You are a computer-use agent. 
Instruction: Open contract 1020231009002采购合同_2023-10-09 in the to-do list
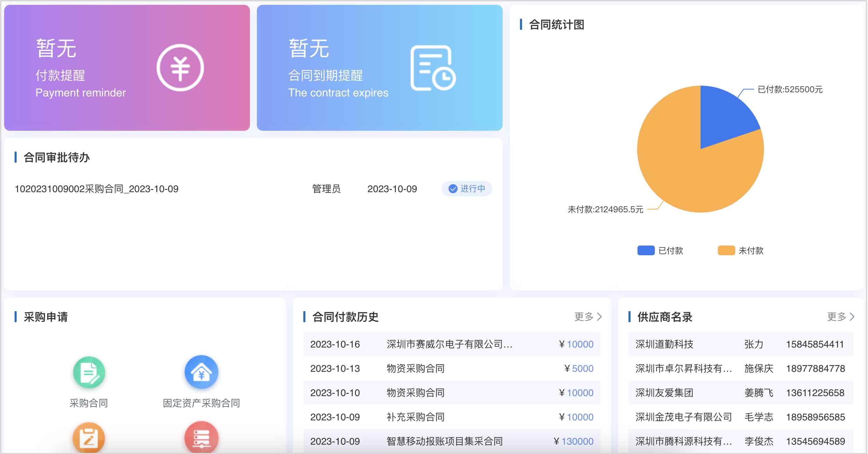tap(96, 189)
